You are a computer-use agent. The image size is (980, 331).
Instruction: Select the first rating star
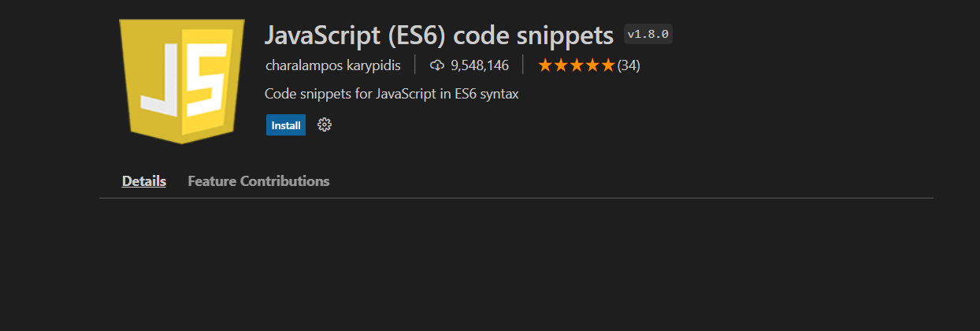[x=545, y=65]
